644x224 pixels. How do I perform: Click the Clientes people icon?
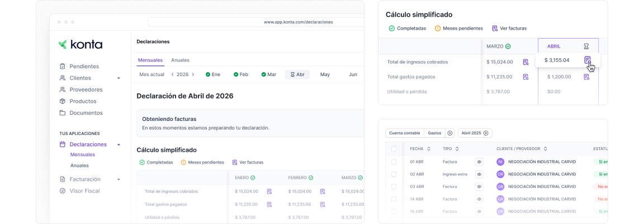[x=63, y=78]
